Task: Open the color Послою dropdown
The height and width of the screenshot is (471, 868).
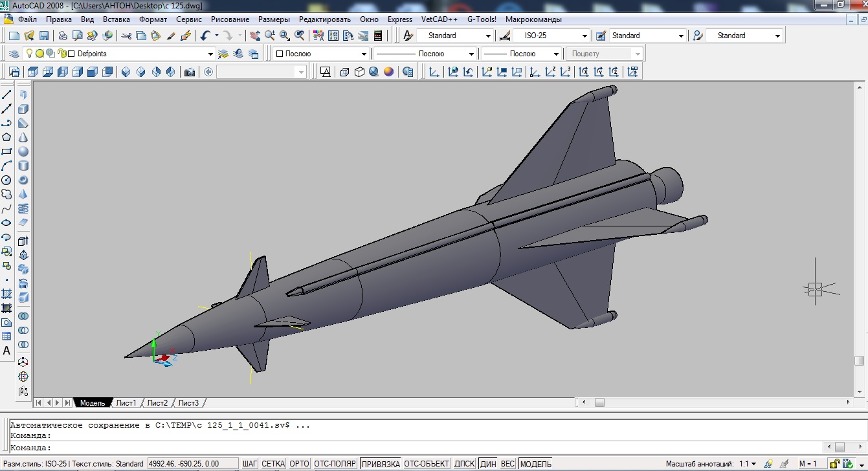Action: 364,54
